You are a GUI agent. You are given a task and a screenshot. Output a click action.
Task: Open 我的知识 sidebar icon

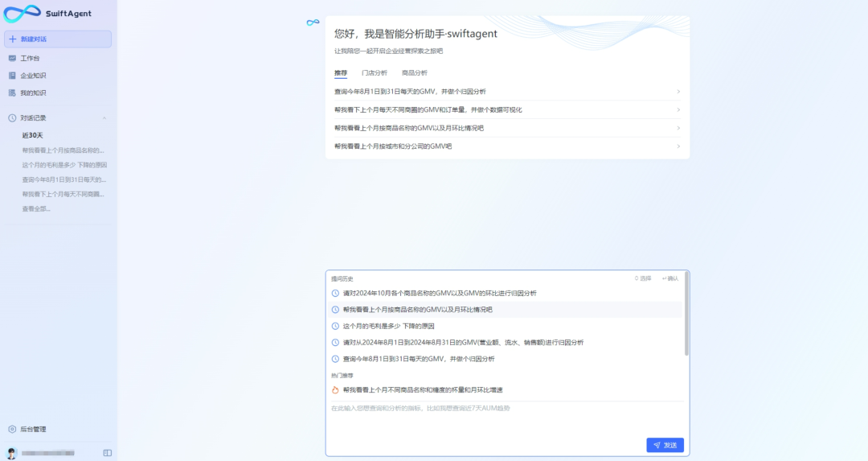pyautogui.click(x=12, y=93)
